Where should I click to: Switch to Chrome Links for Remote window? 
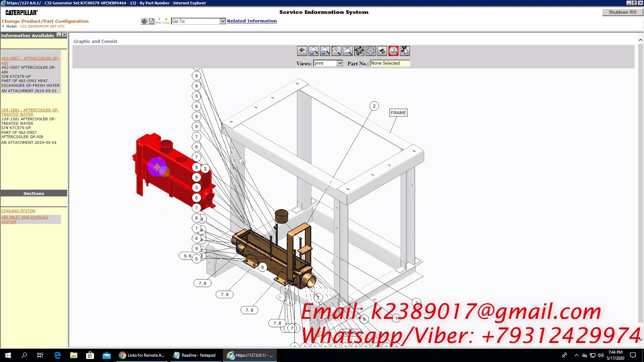click(142, 355)
